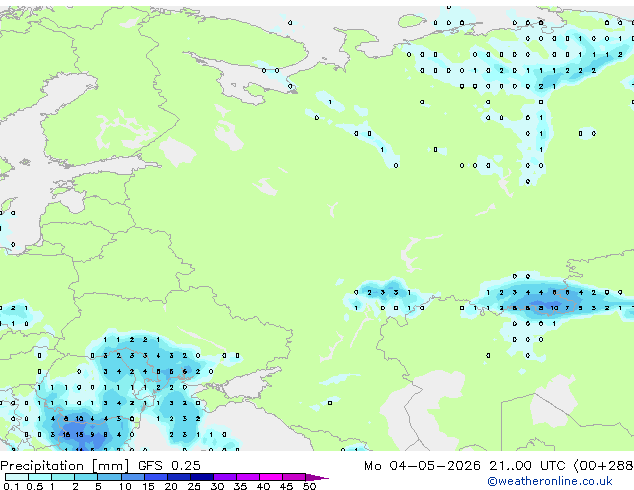This screenshot has width=634, height=490.
Task: Pick the 45 to 50 mm legend swatch
Action: 294,477
